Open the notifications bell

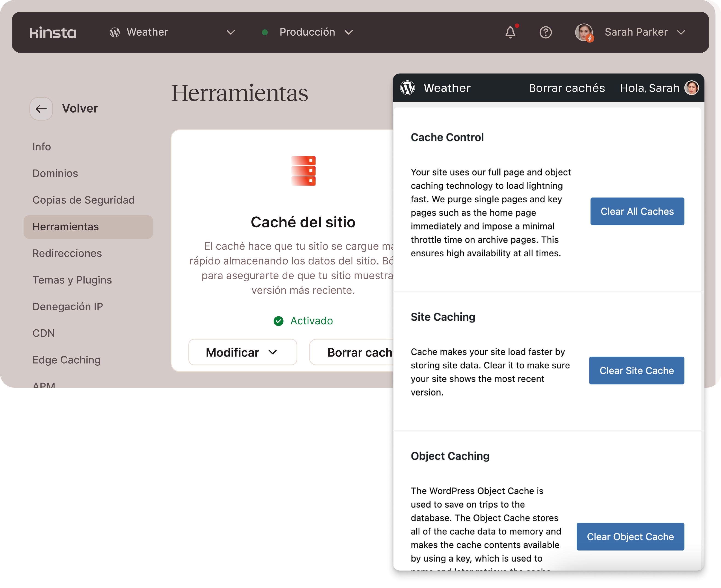pos(510,33)
